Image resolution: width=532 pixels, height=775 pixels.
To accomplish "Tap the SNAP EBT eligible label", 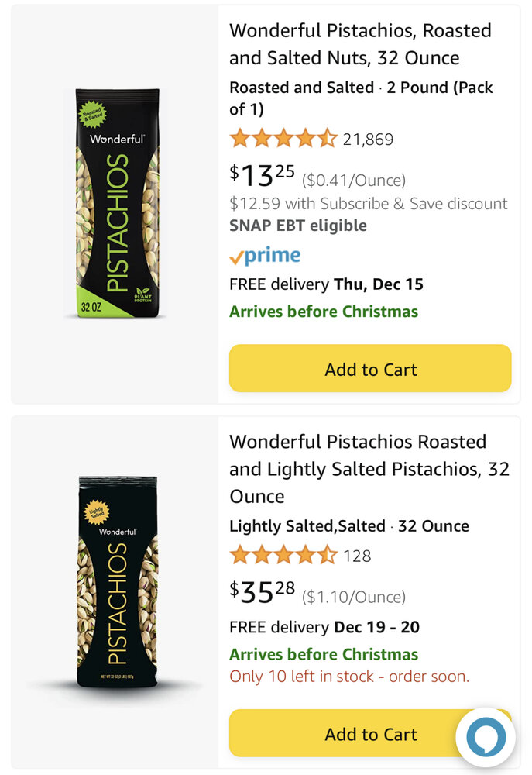I will click(x=297, y=226).
